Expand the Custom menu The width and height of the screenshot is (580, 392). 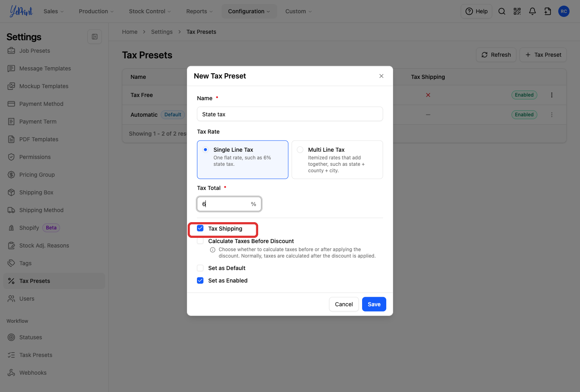point(298,11)
